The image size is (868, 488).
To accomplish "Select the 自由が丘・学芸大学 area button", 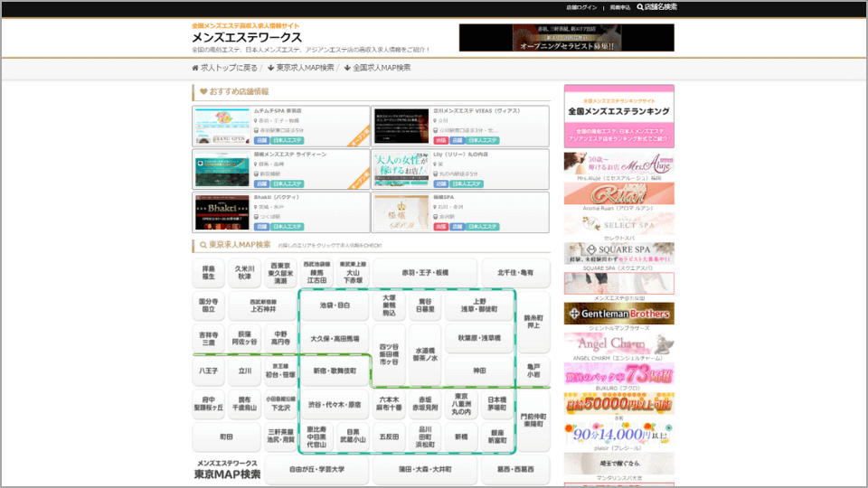I will tap(316, 469).
